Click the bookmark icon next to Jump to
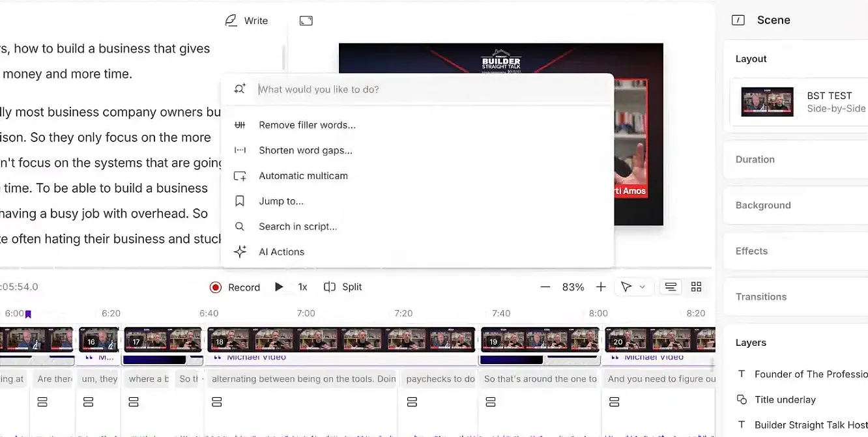This screenshot has height=437, width=868. 240,201
